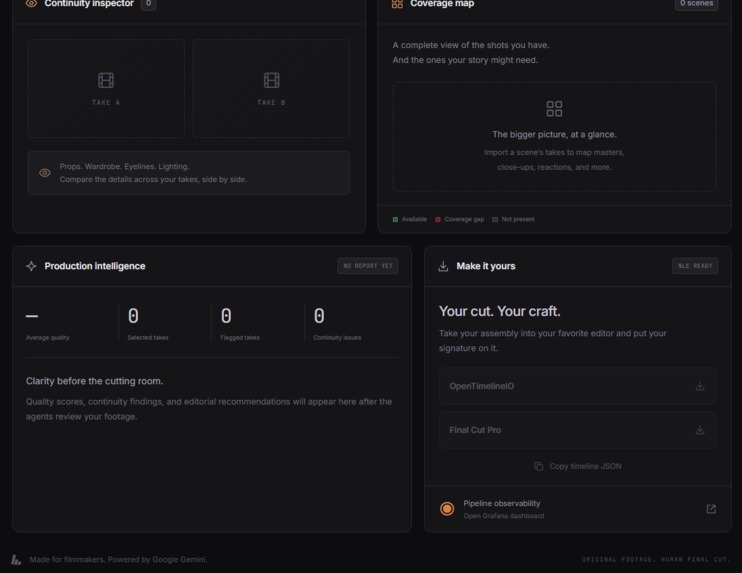The height and width of the screenshot is (573, 742).
Task: Click the Production intelligence sparkle icon
Action: pos(31,266)
